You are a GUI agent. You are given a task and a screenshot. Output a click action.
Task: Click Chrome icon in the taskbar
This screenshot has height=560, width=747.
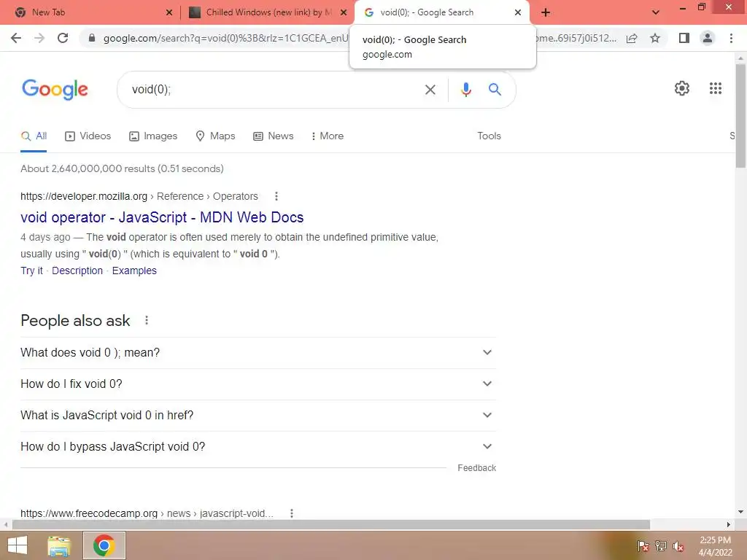(x=104, y=545)
